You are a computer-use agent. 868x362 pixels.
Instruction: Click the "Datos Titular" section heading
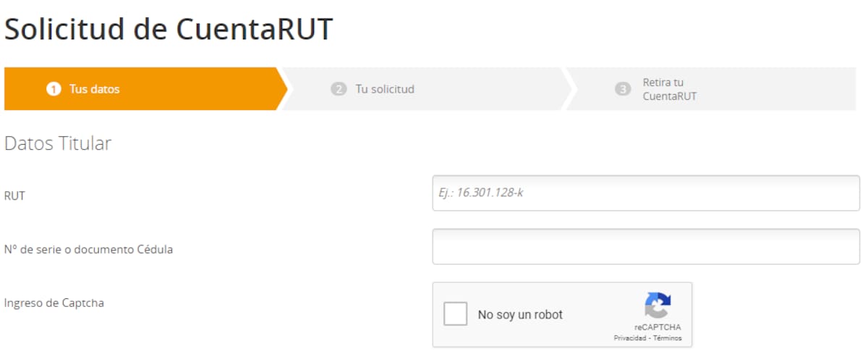click(58, 143)
